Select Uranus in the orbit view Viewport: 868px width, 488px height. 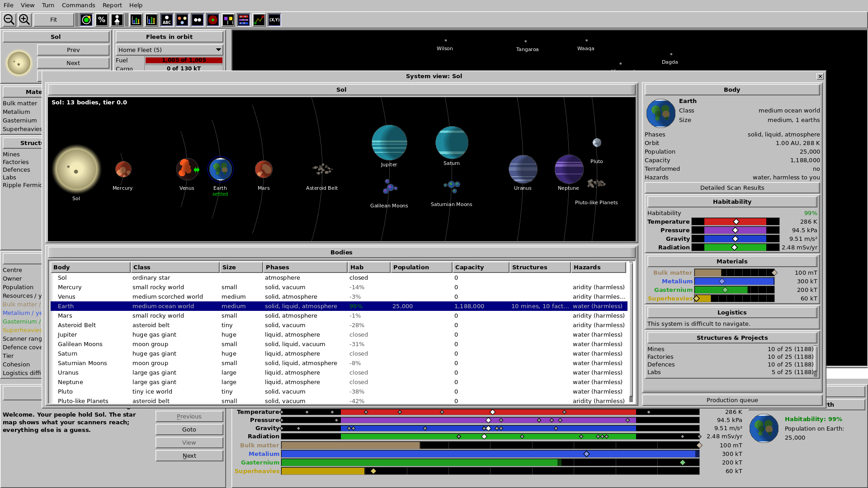click(x=523, y=169)
